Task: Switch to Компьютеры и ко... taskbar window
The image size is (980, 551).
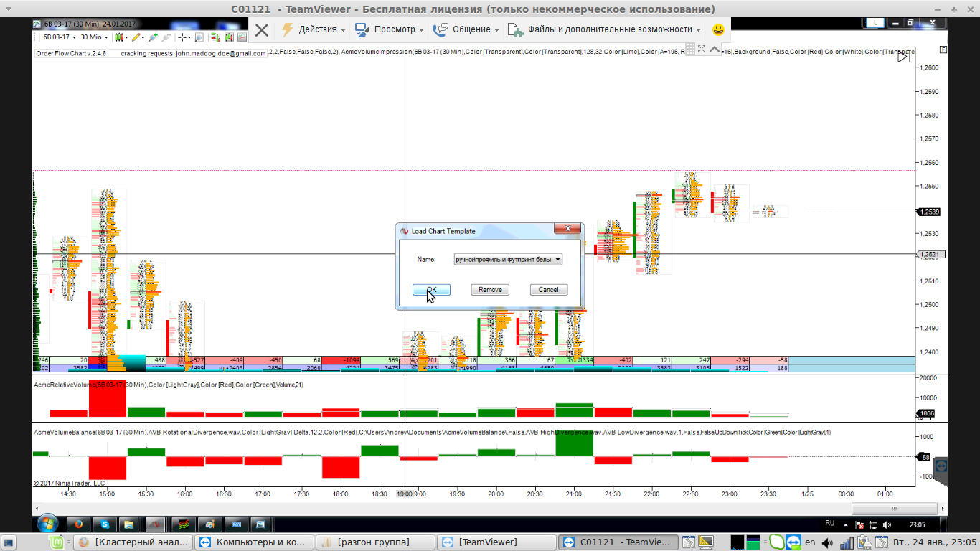Action: (x=255, y=542)
